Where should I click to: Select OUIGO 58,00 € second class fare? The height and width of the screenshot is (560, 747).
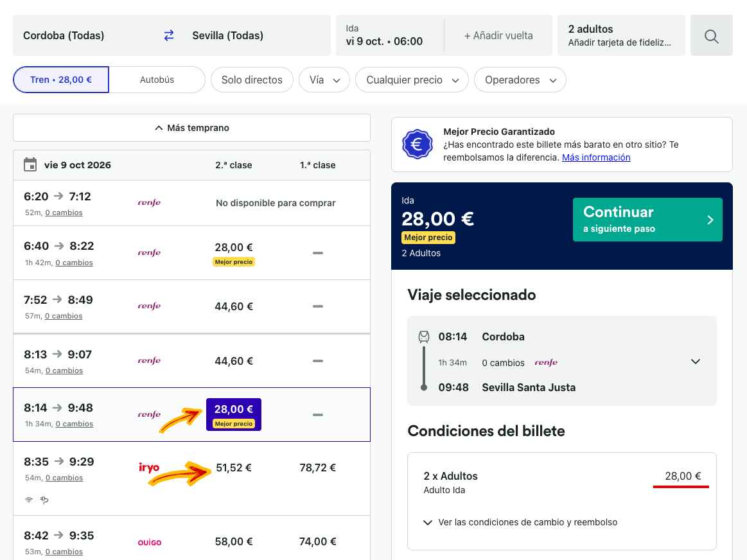click(233, 541)
